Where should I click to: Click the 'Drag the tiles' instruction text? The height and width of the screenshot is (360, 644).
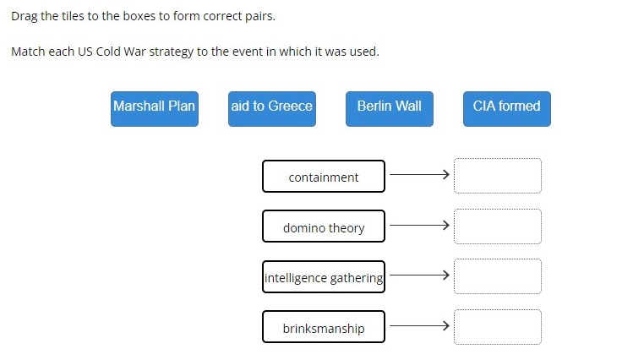tap(143, 16)
